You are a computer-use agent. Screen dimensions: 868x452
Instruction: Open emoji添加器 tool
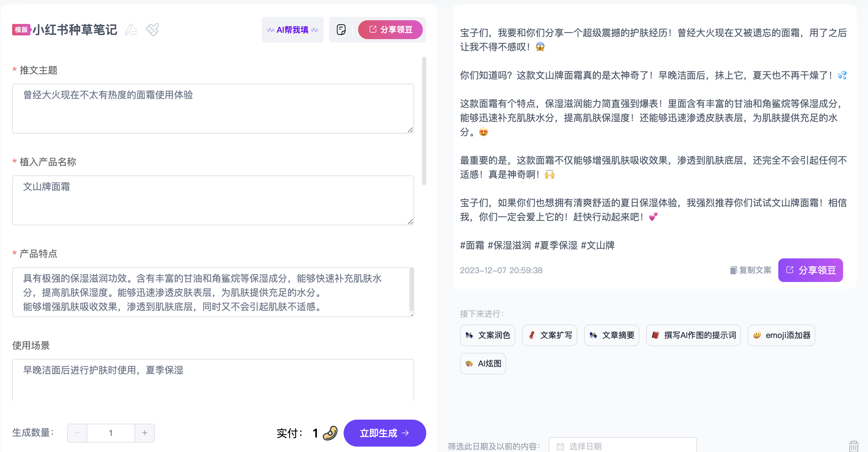coord(781,335)
